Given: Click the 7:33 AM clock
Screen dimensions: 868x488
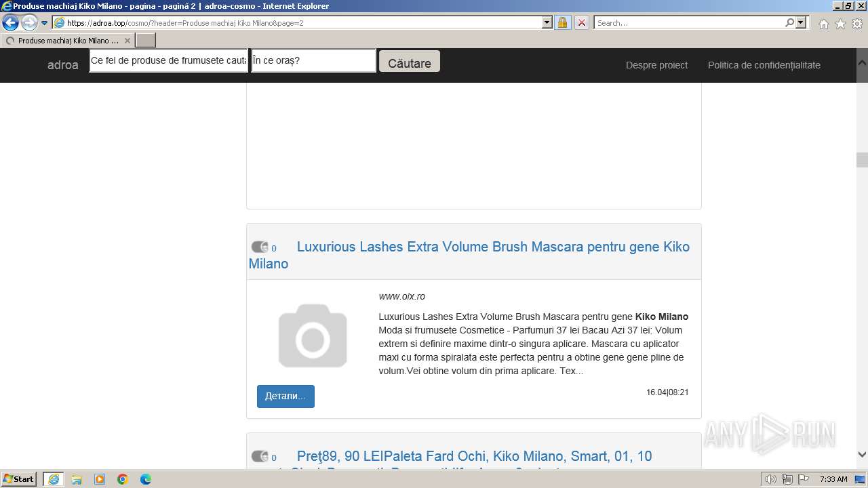Looking at the screenshot, I should pos(833,479).
